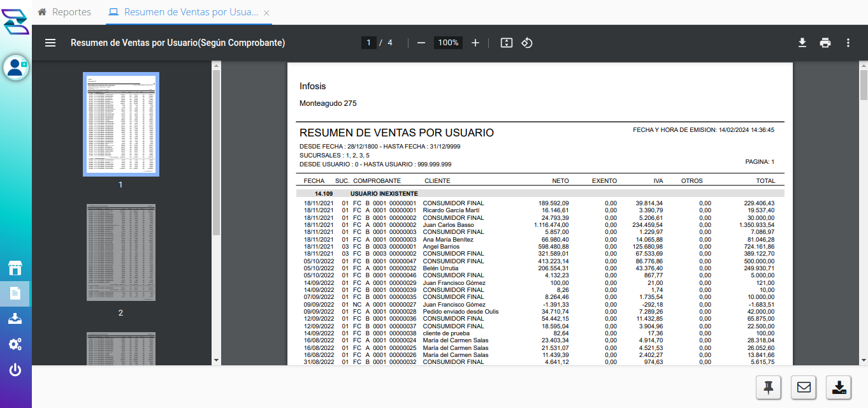The height and width of the screenshot is (408, 868).
Task: Click the TOTAL column header
Action: [765, 181]
